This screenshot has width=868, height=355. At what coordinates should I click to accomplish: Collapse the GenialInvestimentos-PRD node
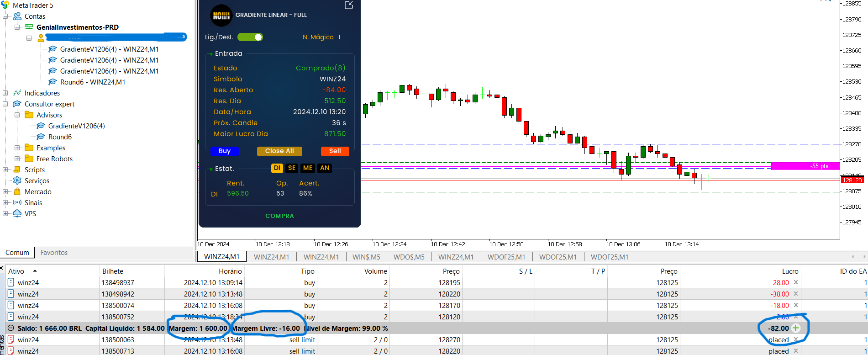point(17,27)
